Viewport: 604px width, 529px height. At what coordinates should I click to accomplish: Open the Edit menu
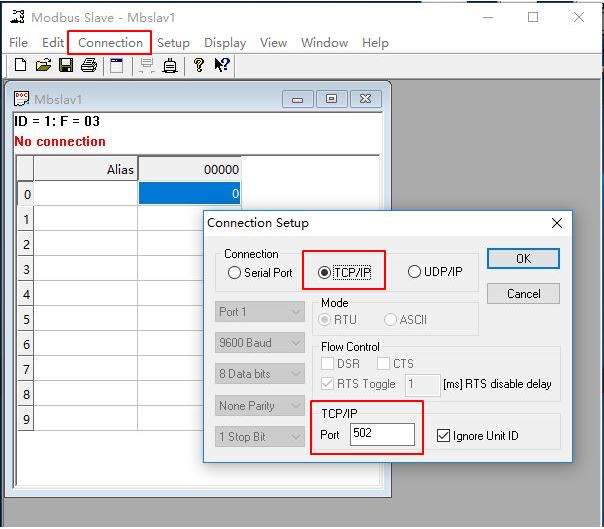pos(53,42)
